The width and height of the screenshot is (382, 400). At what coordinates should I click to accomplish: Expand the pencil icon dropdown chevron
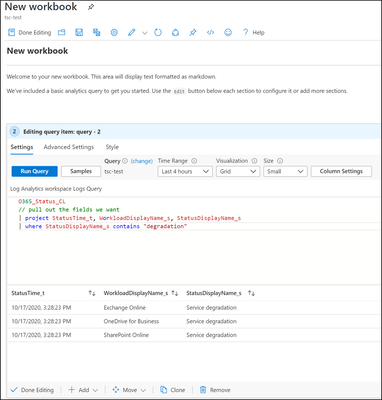(x=145, y=33)
